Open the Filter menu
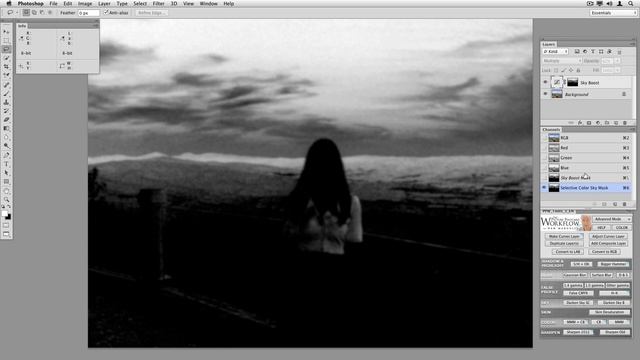 [x=158, y=4]
